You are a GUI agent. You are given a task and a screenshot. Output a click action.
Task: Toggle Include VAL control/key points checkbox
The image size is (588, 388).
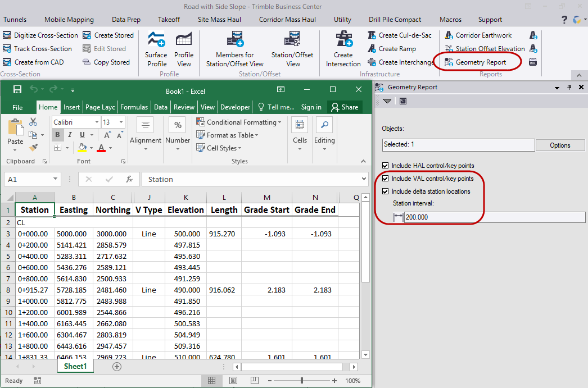(385, 179)
